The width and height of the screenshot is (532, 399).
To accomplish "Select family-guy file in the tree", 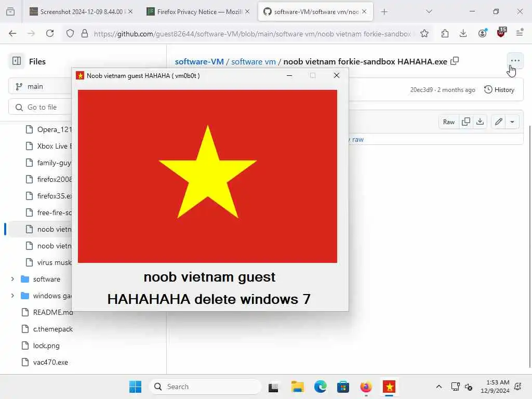I will 48,163.
